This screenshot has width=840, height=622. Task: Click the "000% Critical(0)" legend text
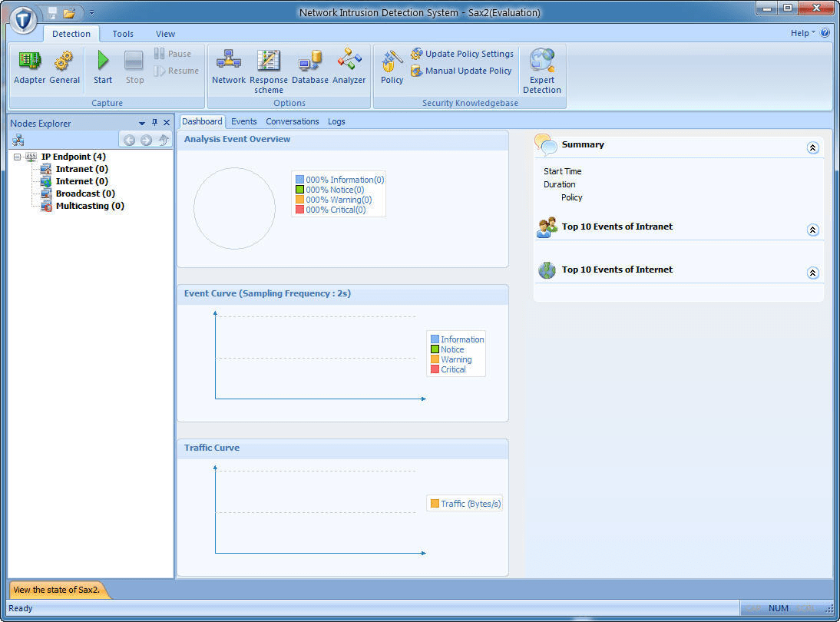tap(336, 210)
